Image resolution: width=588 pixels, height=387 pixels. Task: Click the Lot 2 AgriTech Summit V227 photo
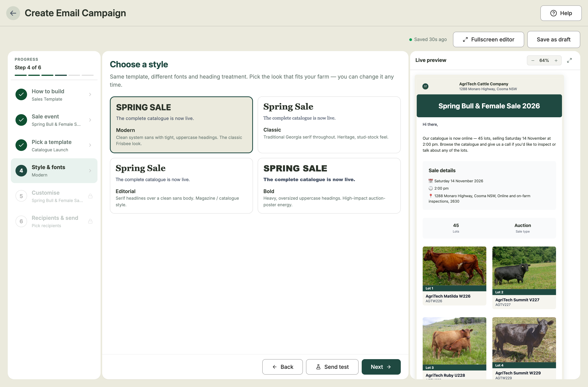[x=524, y=268]
